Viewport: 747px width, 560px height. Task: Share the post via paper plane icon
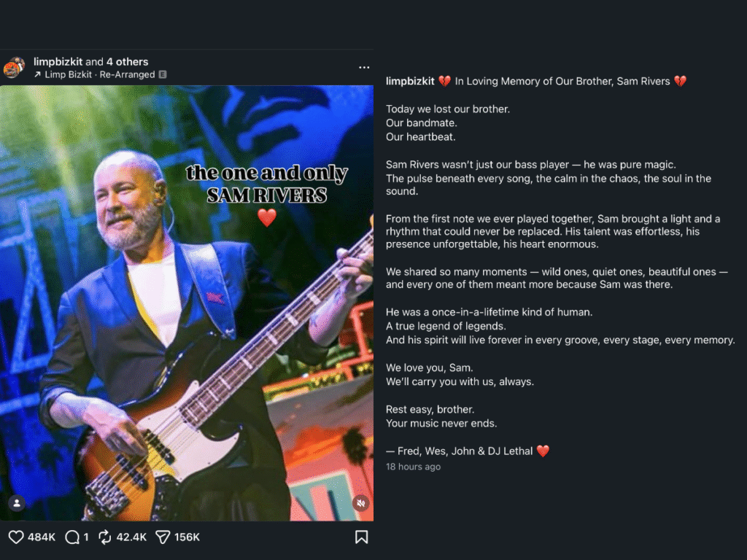[x=163, y=537]
